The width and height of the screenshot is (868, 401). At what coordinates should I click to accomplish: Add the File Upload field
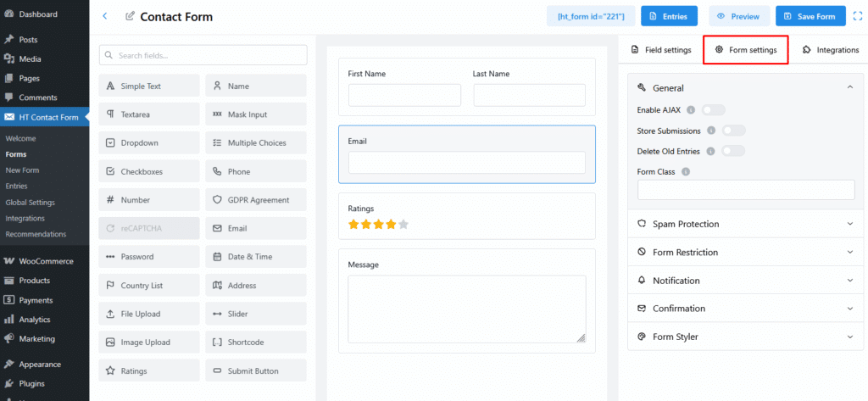pos(149,314)
